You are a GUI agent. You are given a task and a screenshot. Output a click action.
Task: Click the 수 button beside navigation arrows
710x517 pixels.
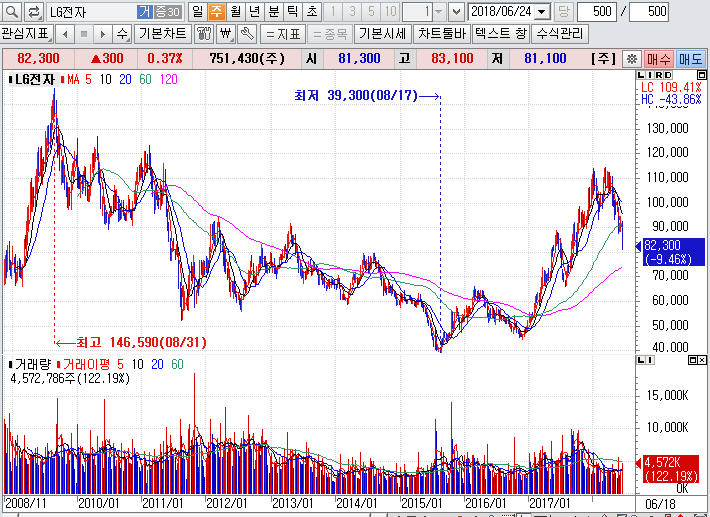122,33
